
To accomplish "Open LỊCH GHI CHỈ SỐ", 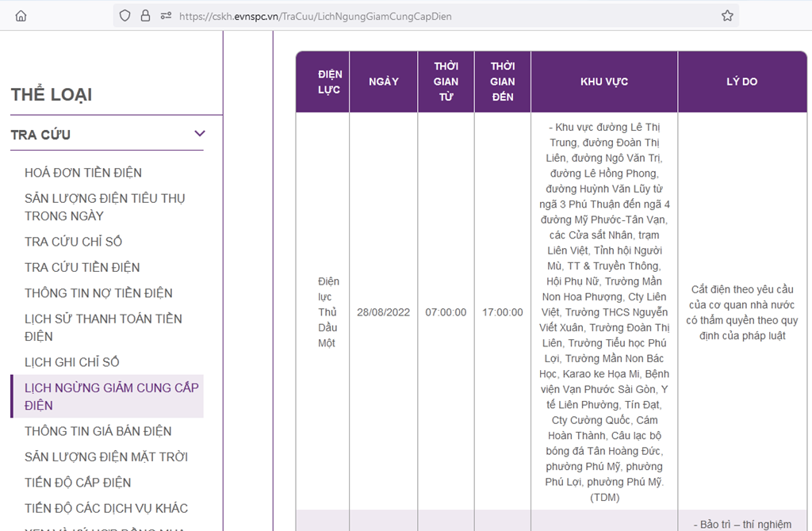I will point(71,362).
